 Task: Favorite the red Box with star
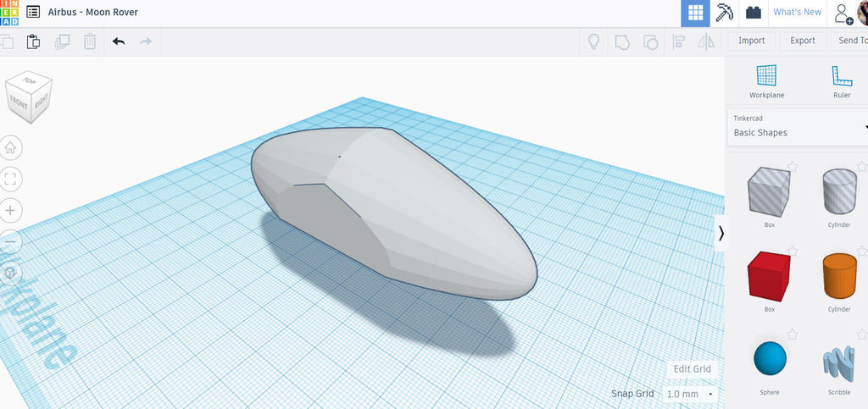tap(793, 251)
